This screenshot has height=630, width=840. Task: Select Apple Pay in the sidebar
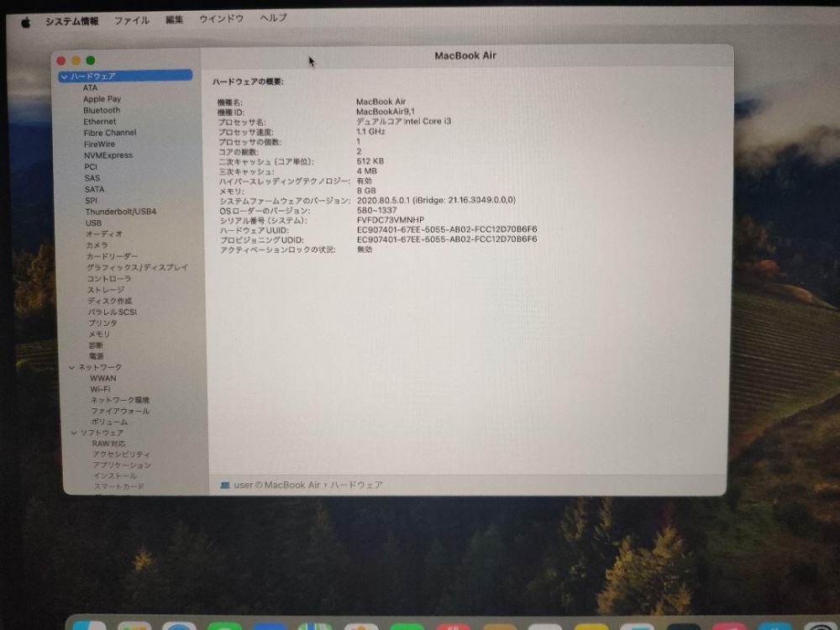[x=102, y=99]
